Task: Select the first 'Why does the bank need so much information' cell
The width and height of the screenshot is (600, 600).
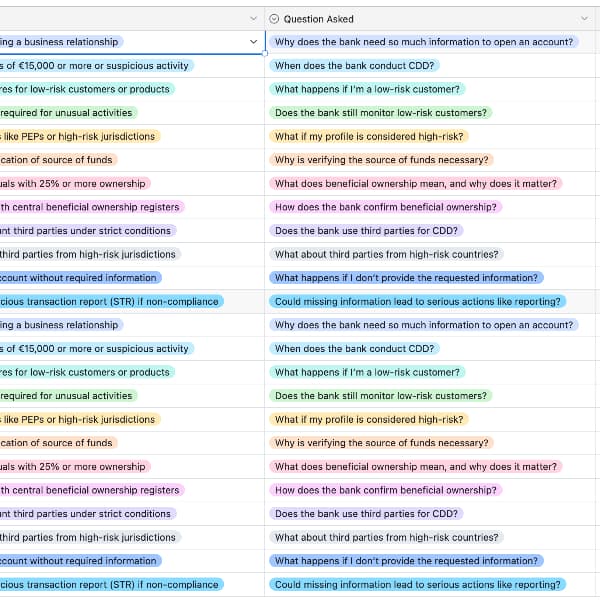Action: pos(430,42)
